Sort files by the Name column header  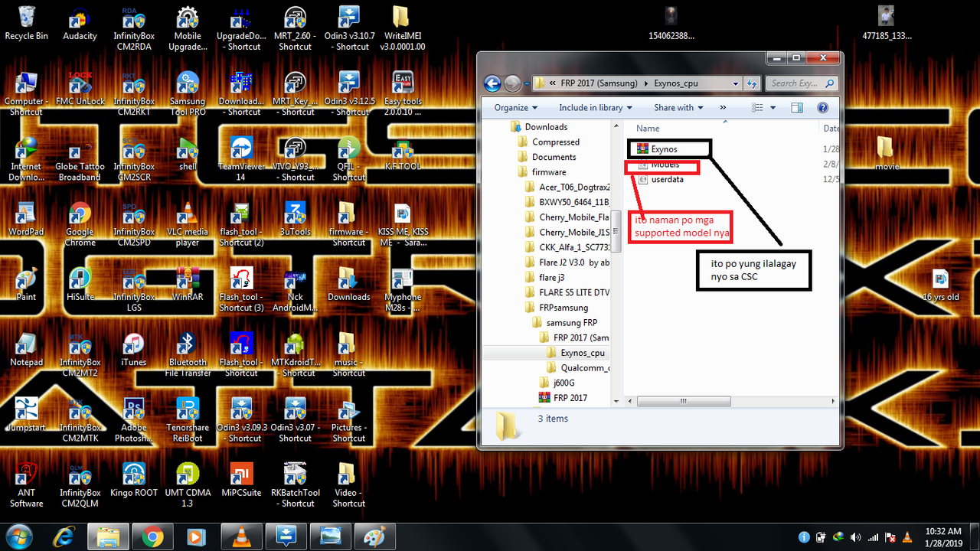pyautogui.click(x=648, y=129)
